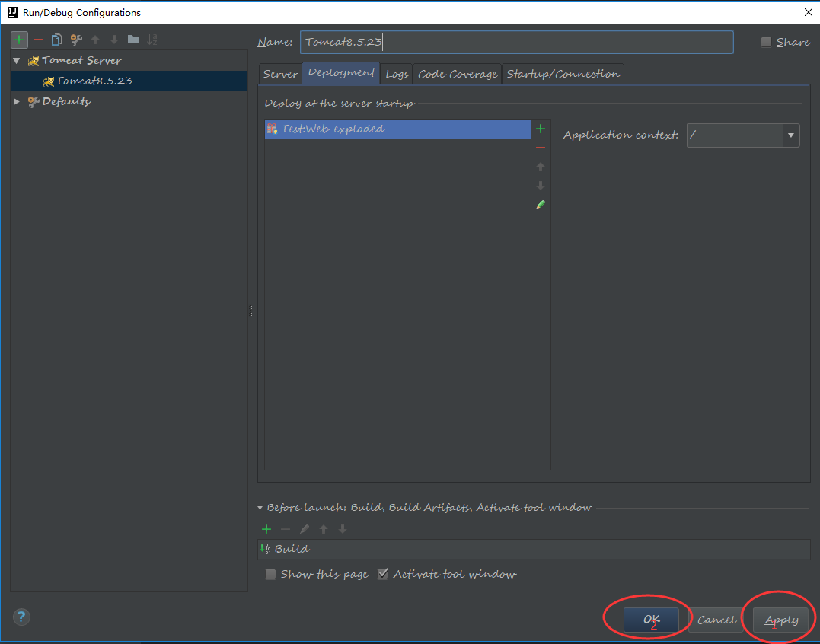The height and width of the screenshot is (644, 820).
Task: Add a before launch task
Action: pos(266,529)
